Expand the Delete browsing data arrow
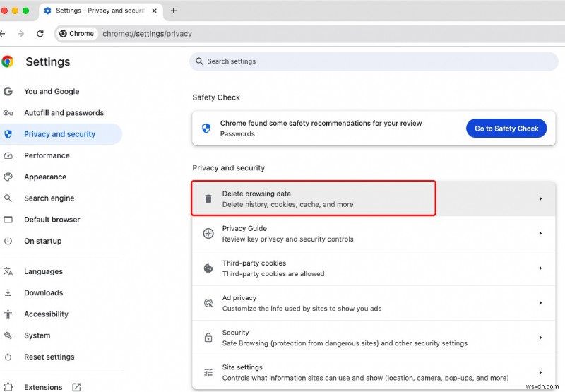Screen dimensions: 565x392 coord(540,198)
